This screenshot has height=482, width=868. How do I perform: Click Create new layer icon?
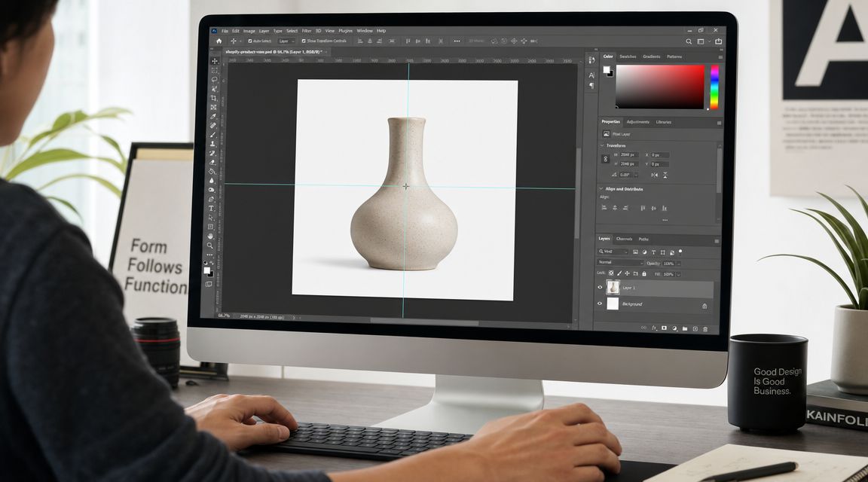click(x=695, y=328)
